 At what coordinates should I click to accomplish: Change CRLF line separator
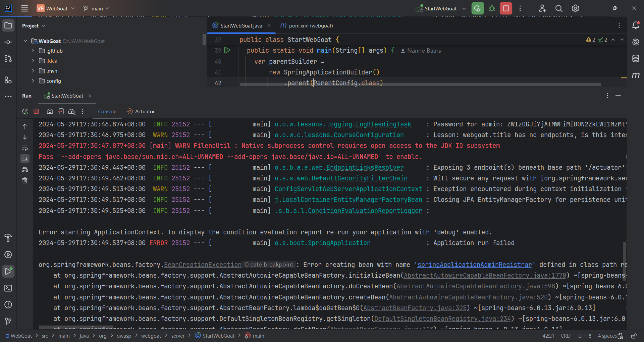pos(566,336)
